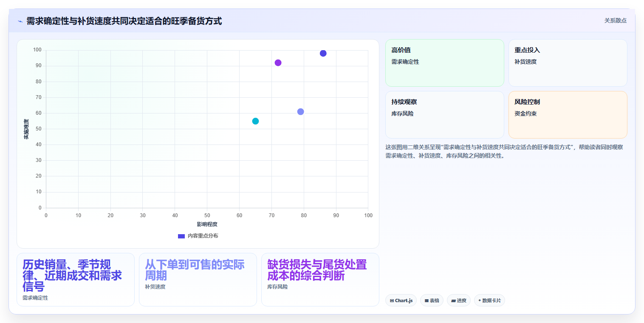The image size is (644, 323).
Task: Click the icon in the Chart.js chip
Action: (392, 300)
